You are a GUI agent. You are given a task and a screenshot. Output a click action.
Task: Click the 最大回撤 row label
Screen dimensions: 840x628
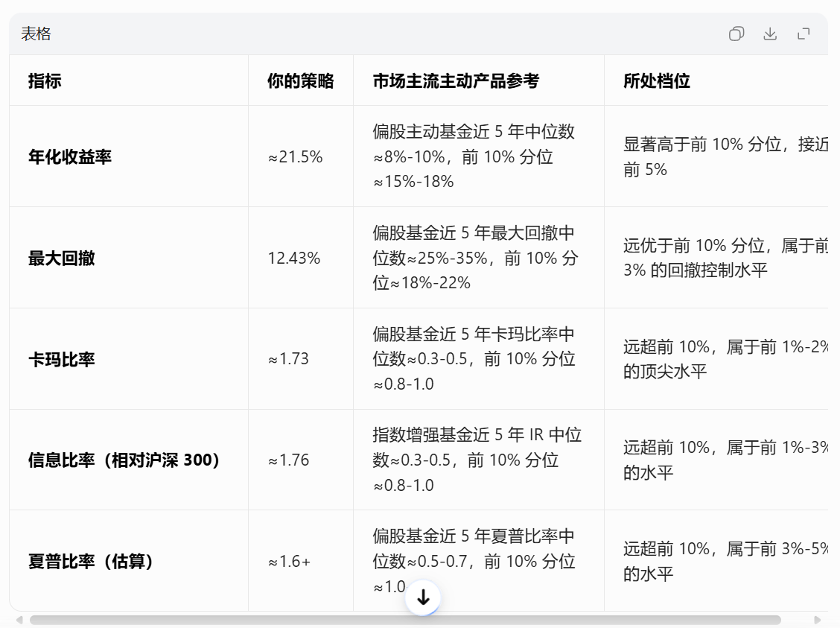tap(61, 259)
